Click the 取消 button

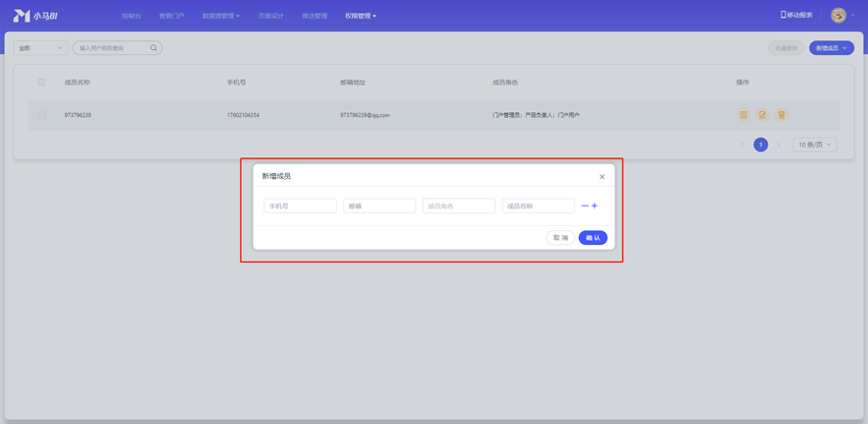click(x=560, y=238)
